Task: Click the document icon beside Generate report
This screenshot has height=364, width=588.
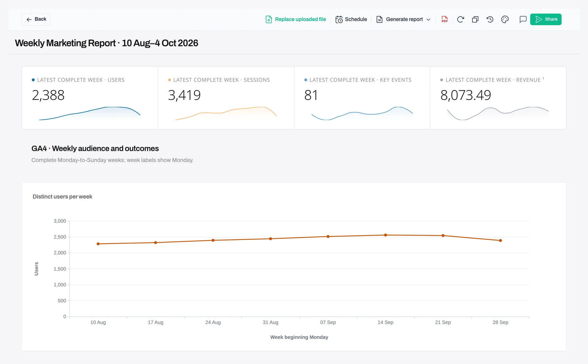Action: click(379, 19)
